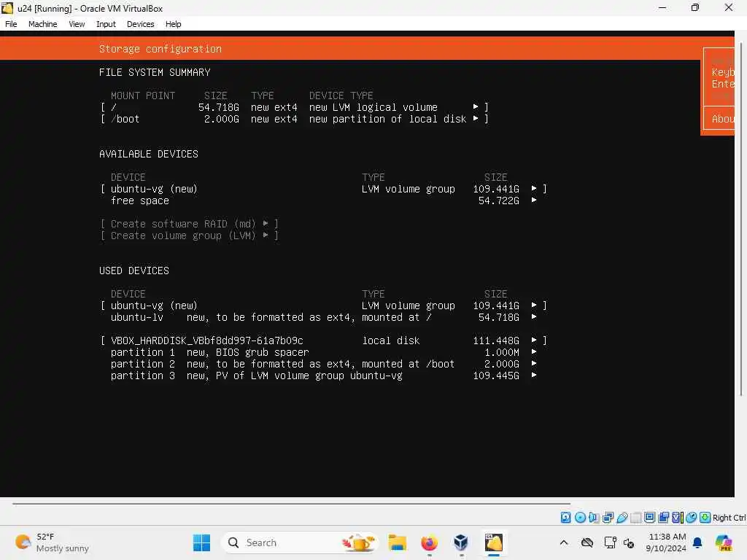Click the shared folders status icon
Viewport: 747px width, 560px height.
pyautogui.click(x=635, y=518)
